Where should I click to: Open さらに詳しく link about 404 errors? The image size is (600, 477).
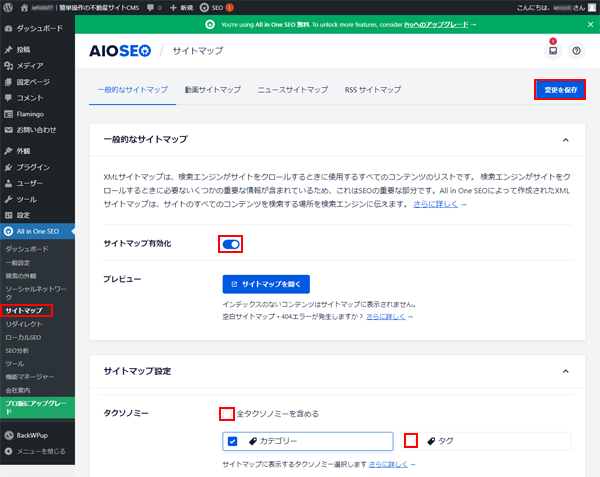(x=386, y=317)
